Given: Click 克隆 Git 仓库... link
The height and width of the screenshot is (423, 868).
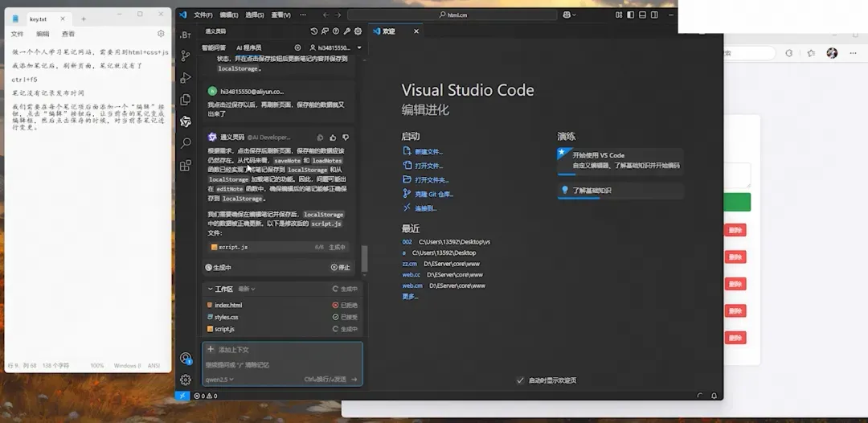Looking at the screenshot, I should click(434, 195).
